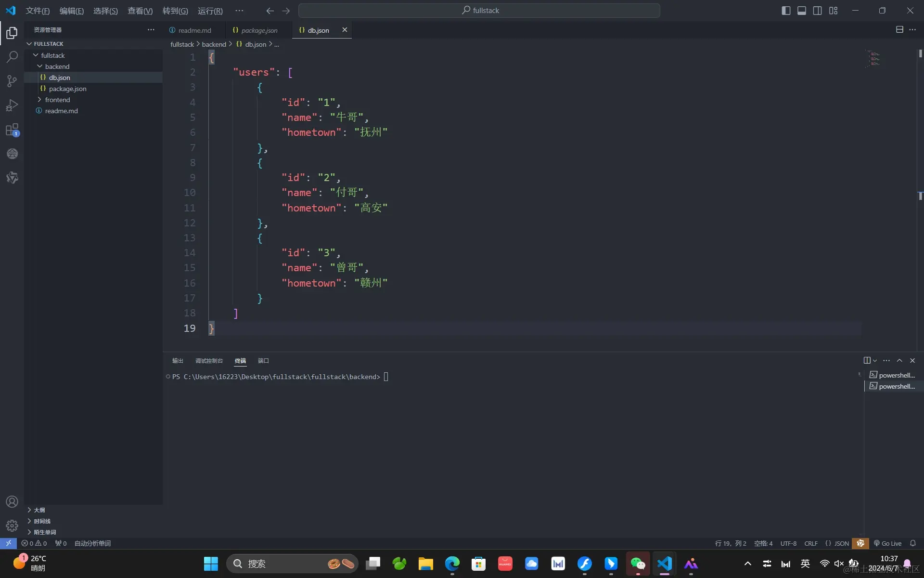Image resolution: width=924 pixels, height=578 pixels.
Task: Open Run and Debug view
Action: pyautogui.click(x=12, y=105)
